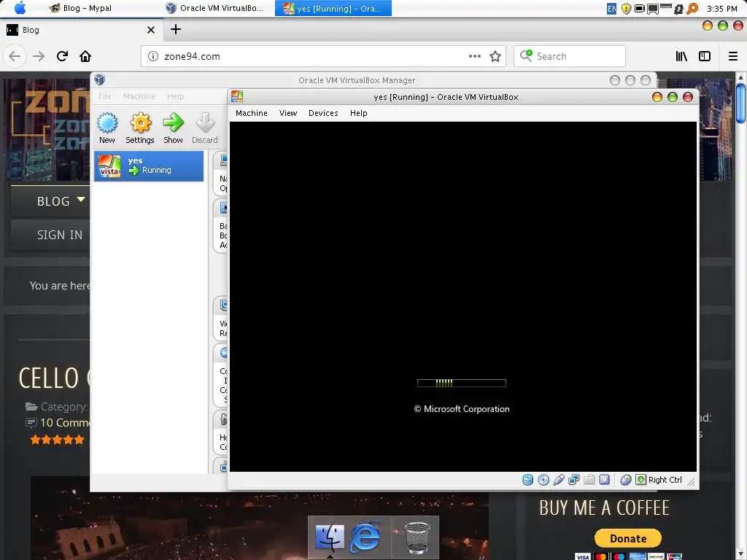This screenshot has width=747, height=560.
Task: Click the green Show arrow icon
Action: [173, 122]
